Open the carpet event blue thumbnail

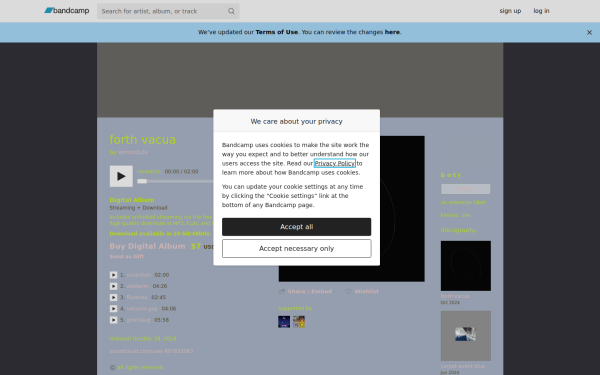click(466, 336)
